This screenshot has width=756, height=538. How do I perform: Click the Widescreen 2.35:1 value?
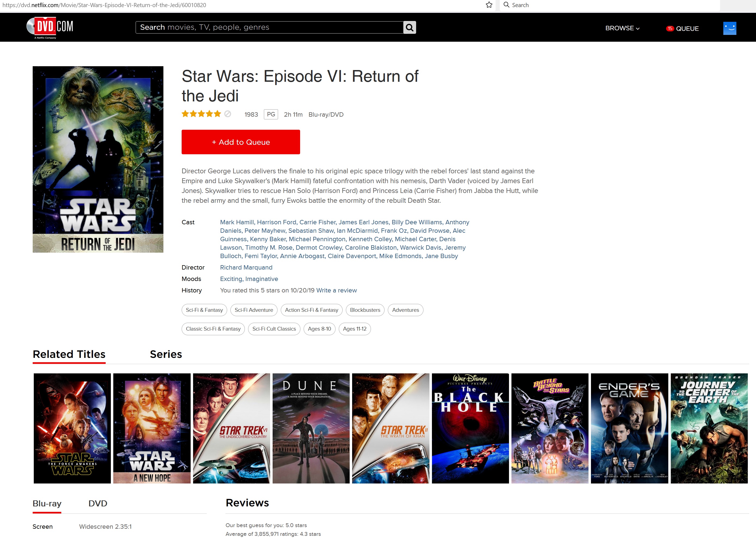[105, 526]
